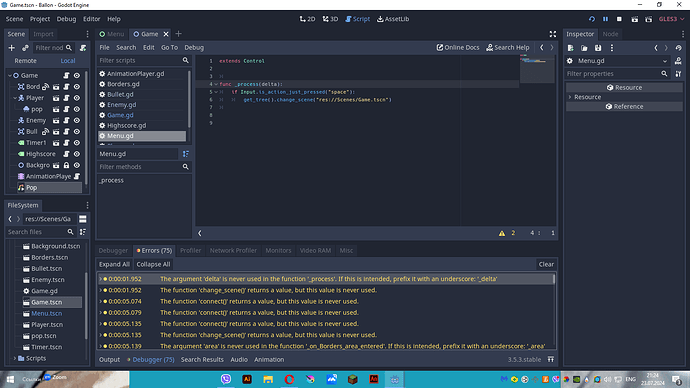Open the GLES3 renderer dropdown
690x388 pixels.
click(x=672, y=19)
